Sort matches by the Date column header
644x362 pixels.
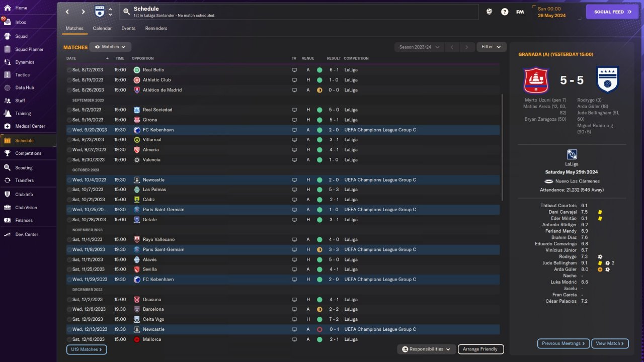(71, 58)
